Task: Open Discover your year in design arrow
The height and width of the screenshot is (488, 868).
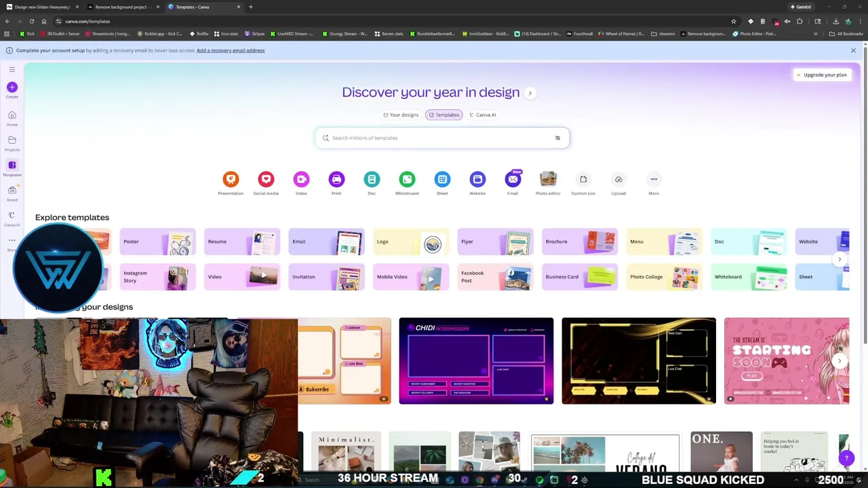Action: [x=530, y=93]
